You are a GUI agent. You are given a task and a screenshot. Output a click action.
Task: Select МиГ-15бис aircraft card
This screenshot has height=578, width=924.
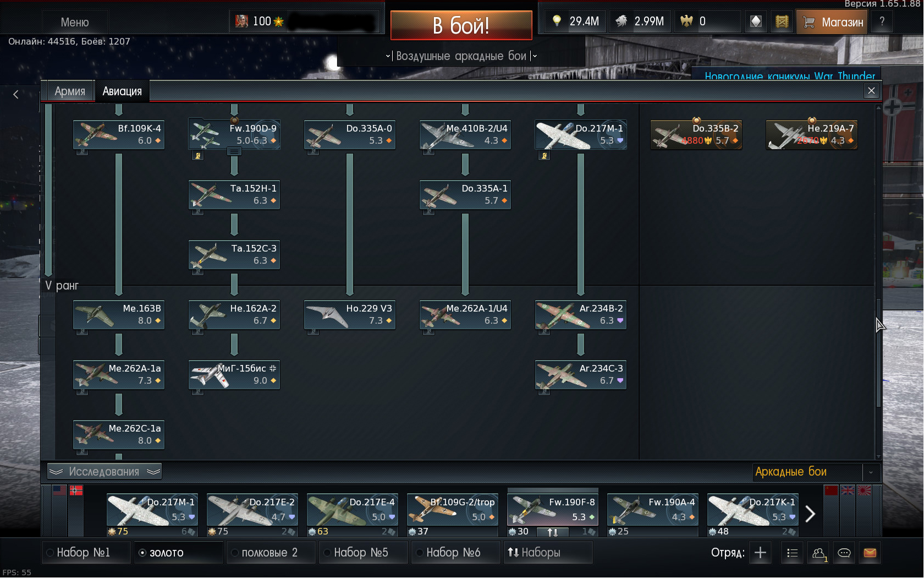click(234, 375)
